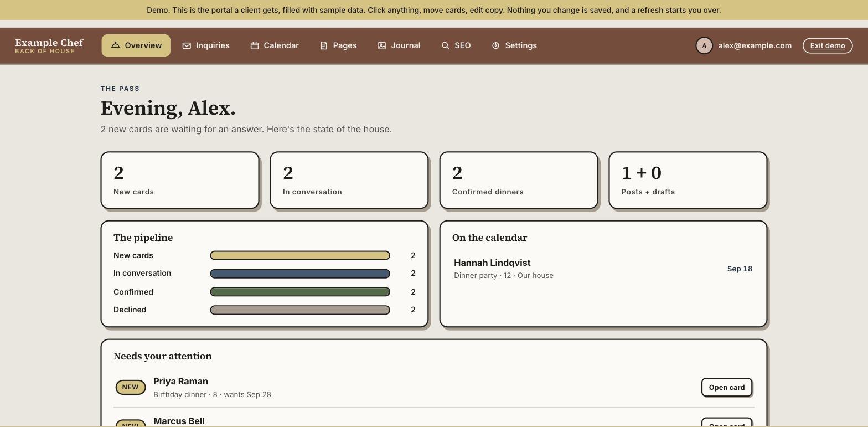Select Hannah Lindqvist calendar entry
Screen dimensions: 868x427
click(x=603, y=269)
